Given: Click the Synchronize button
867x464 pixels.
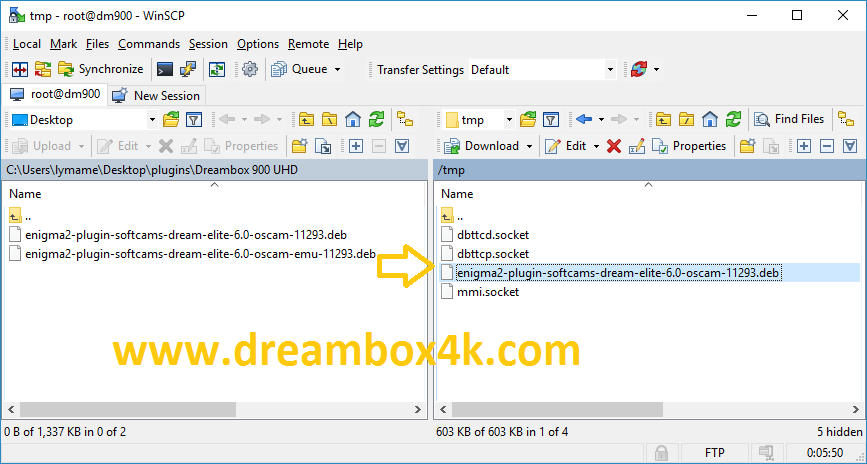Looking at the screenshot, I should (101, 70).
